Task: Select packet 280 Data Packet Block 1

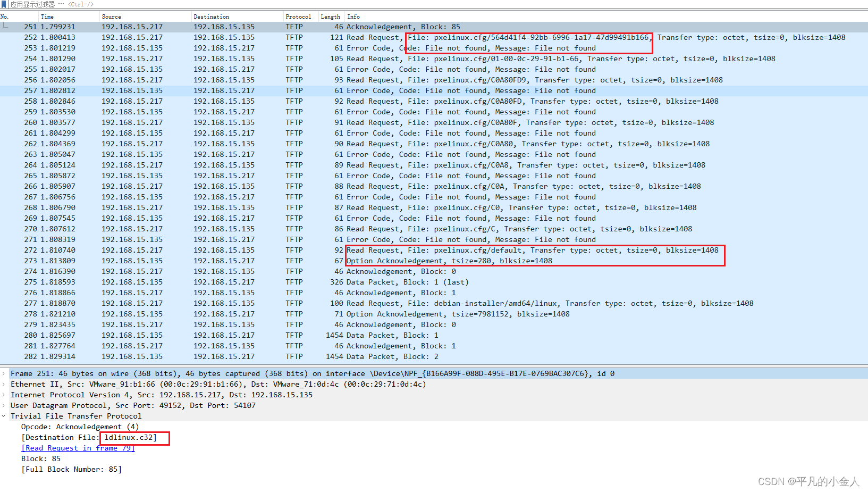Action: [x=434, y=335]
